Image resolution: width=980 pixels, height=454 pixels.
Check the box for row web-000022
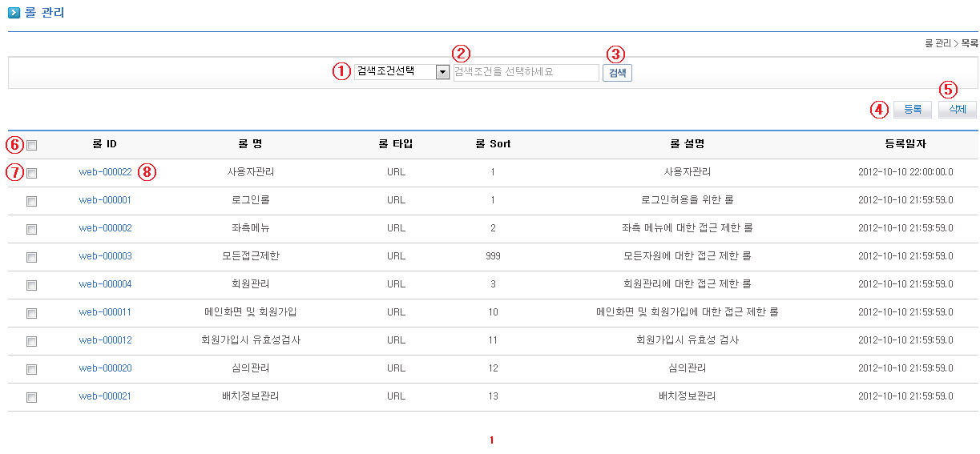pos(31,172)
